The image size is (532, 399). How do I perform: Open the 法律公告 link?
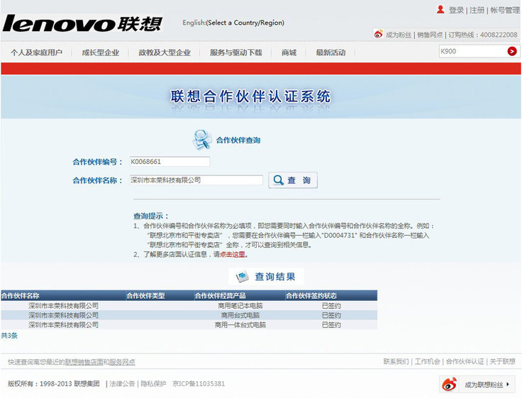point(122,383)
